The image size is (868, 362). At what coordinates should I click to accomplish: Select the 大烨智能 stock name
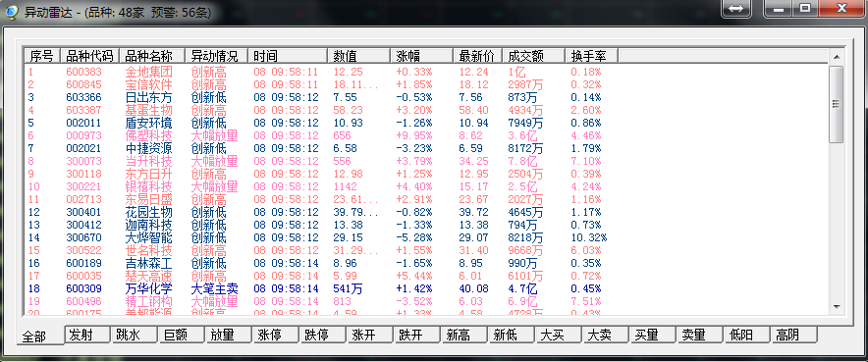tap(149, 237)
